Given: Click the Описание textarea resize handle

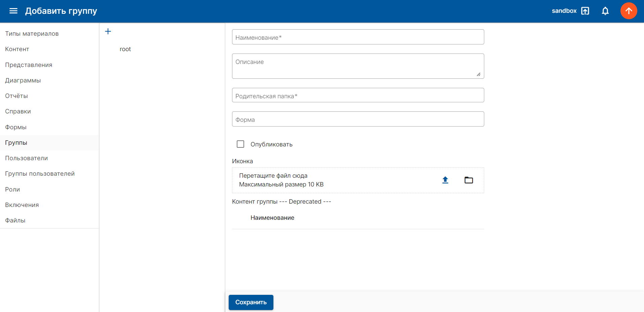Looking at the screenshot, I should click(x=479, y=74).
